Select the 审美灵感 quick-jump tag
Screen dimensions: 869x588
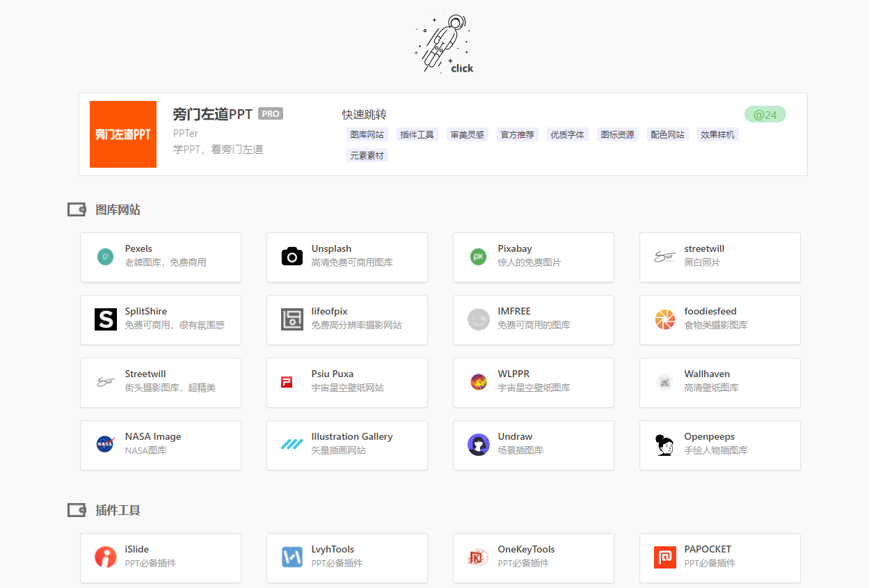pyautogui.click(x=468, y=134)
